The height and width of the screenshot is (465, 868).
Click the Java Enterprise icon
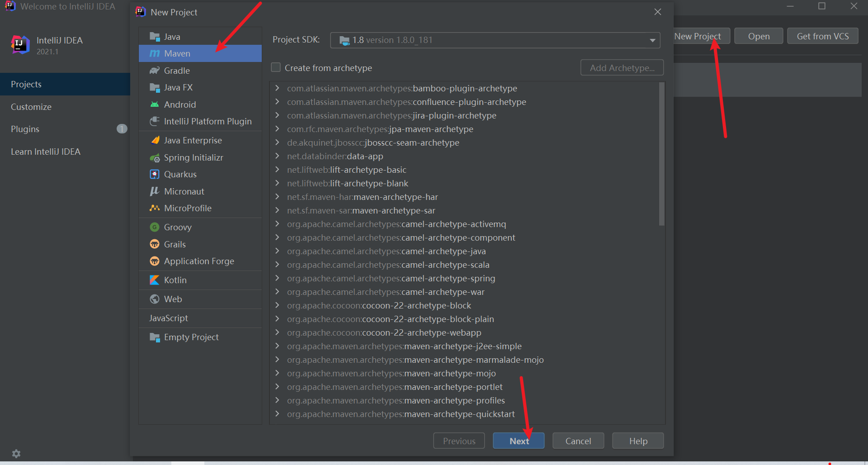(x=155, y=140)
